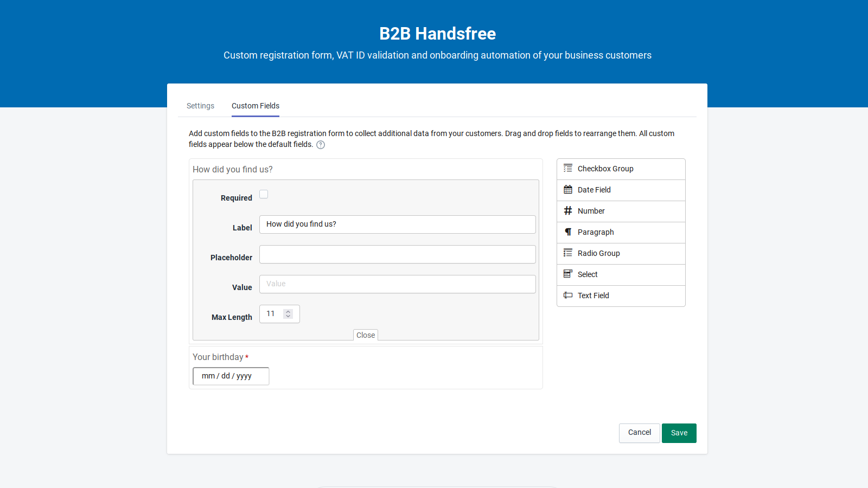Click the Select field icon
Image resolution: width=868 pixels, height=488 pixels.
pyautogui.click(x=568, y=274)
